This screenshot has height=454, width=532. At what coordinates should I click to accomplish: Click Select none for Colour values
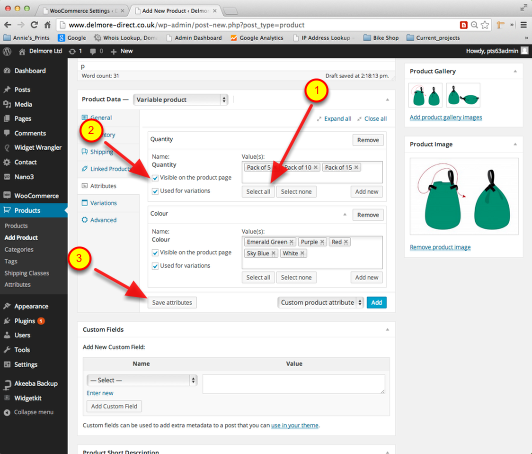tap(296, 277)
